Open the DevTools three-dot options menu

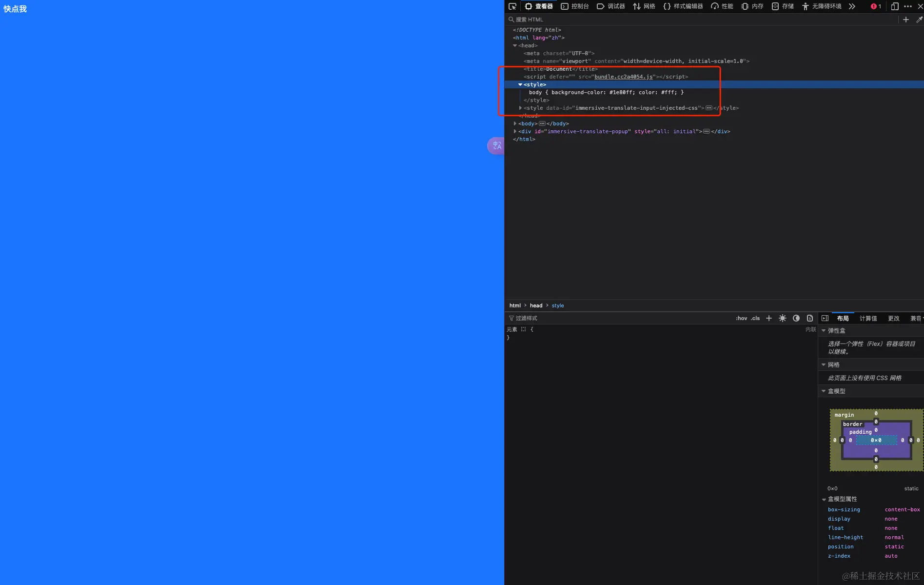907,6
